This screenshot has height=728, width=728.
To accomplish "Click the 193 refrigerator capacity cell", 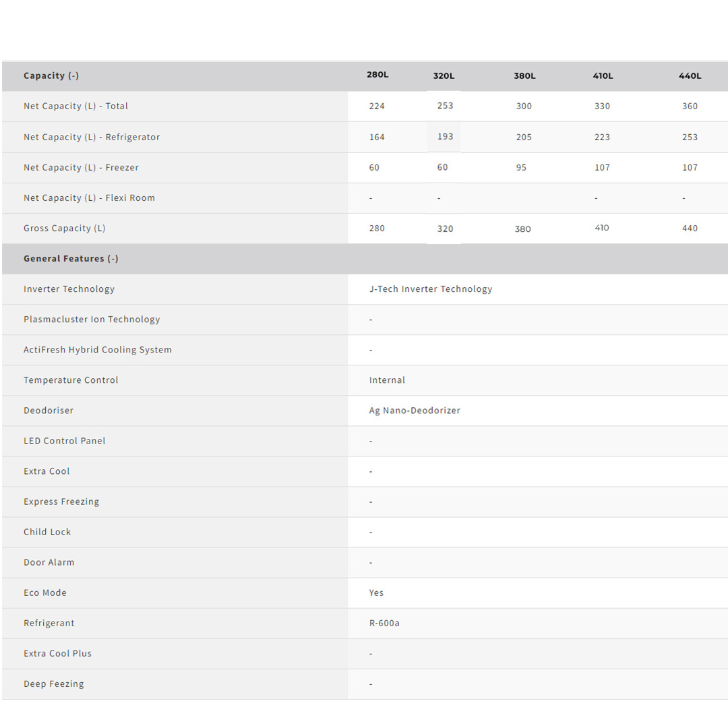I will tap(445, 137).
